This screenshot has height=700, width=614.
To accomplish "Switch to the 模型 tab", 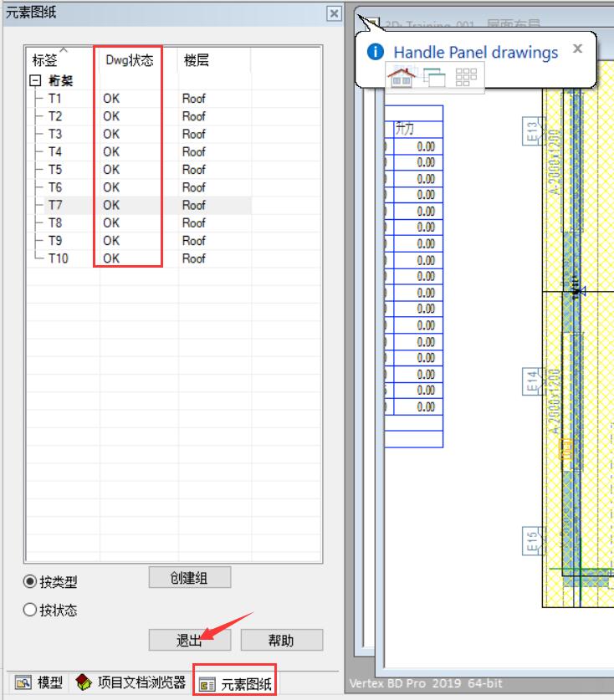I will [38, 682].
